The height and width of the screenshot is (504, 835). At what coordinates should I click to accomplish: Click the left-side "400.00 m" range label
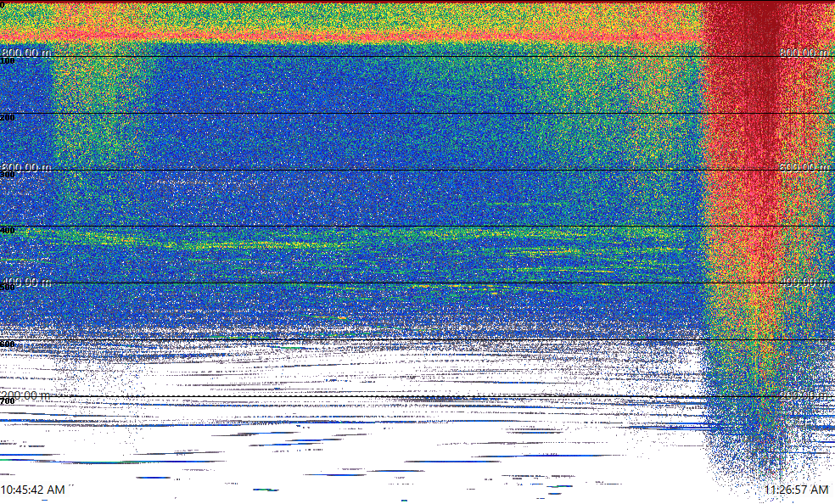(x=26, y=282)
